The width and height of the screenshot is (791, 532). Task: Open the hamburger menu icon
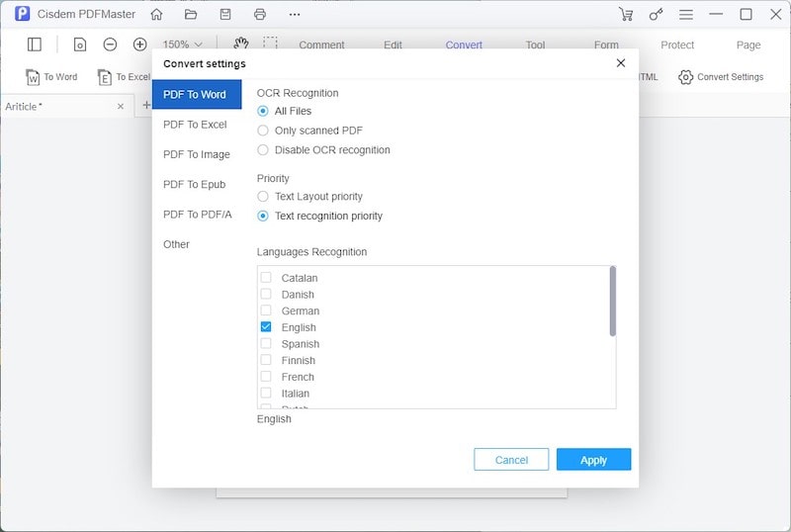[x=685, y=15]
